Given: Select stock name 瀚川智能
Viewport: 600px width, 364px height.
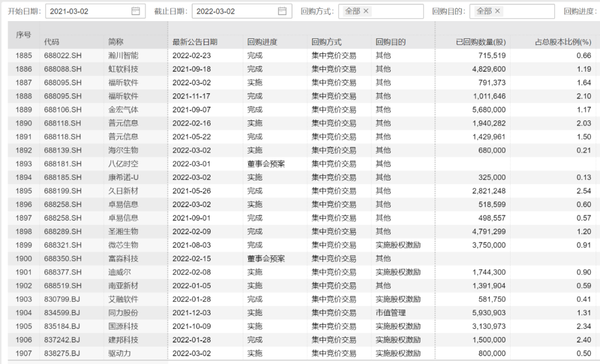Looking at the screenshot, I should (123, 55).
